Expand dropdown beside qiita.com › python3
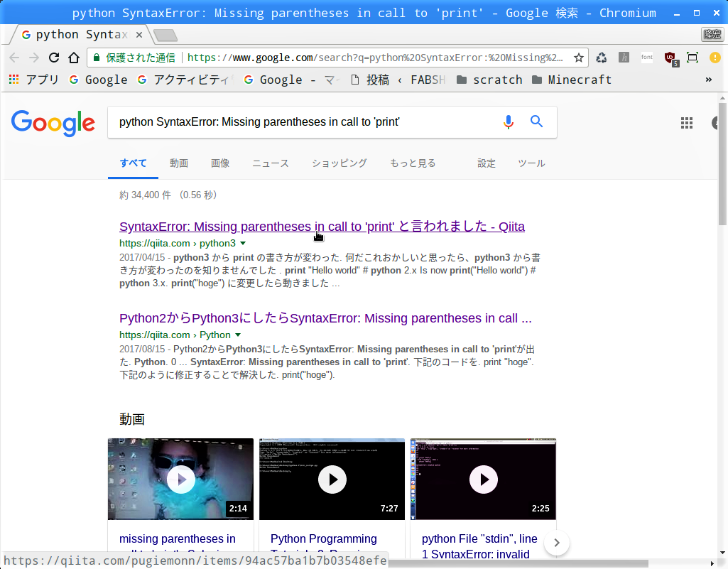 point(243,244)
